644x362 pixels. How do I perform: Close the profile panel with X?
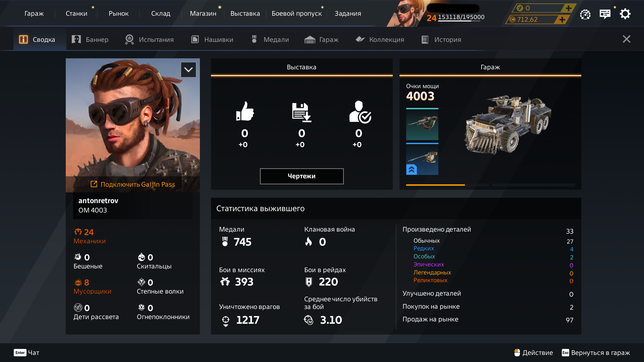click(x=626, y=39)
